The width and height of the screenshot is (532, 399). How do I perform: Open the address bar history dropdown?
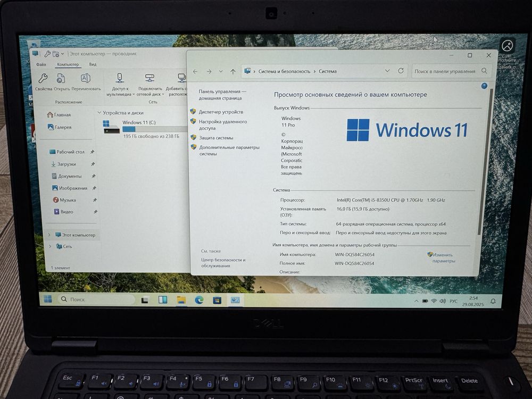click(x=387, y=71)
